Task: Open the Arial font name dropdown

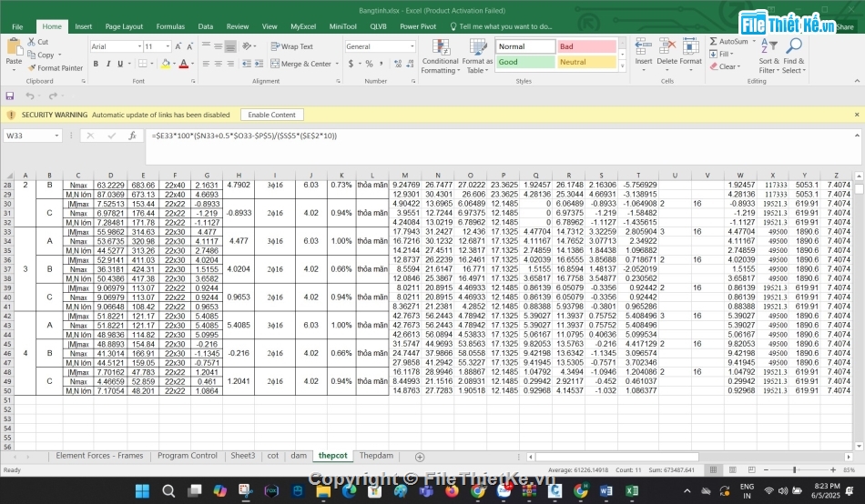Action: pyautogui.click(x=139, y=47)
